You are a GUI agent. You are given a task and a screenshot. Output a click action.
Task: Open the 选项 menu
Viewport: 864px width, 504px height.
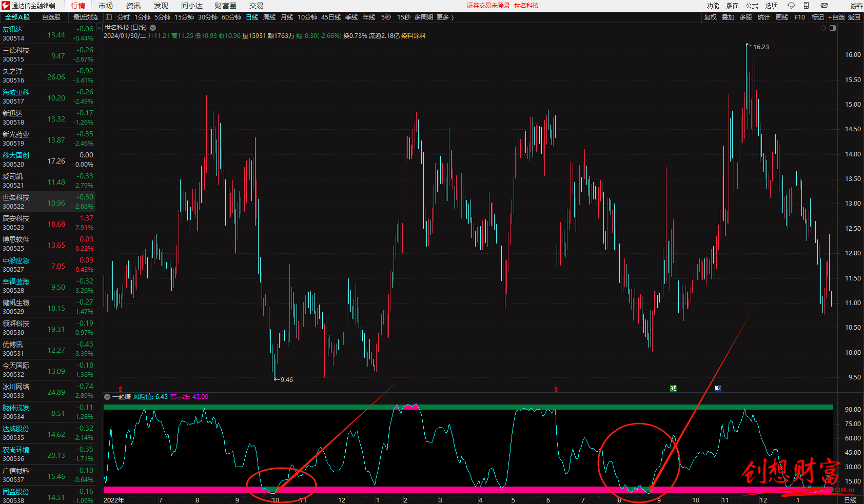pyautogui.click(x=772, y=6)
